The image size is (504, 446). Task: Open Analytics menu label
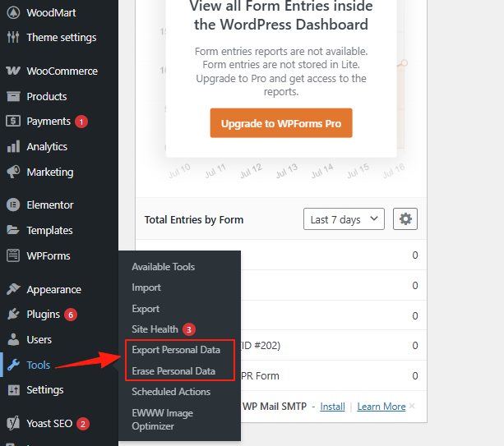coord(47,147)
